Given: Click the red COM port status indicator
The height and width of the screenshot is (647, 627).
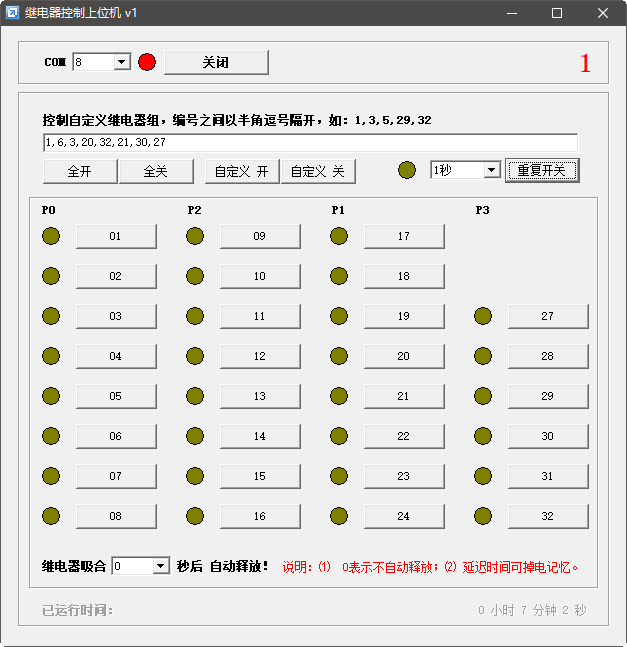Looking at the screenshot, I should [147, 62].
